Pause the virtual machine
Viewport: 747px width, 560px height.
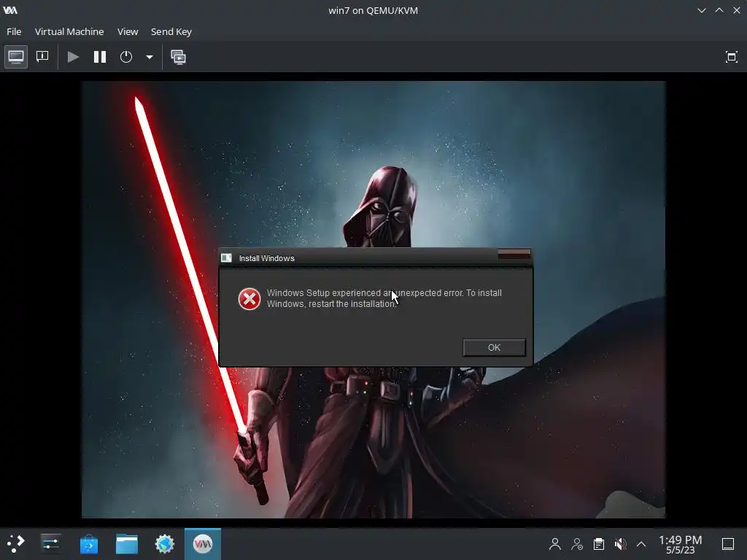coord(99,57)
